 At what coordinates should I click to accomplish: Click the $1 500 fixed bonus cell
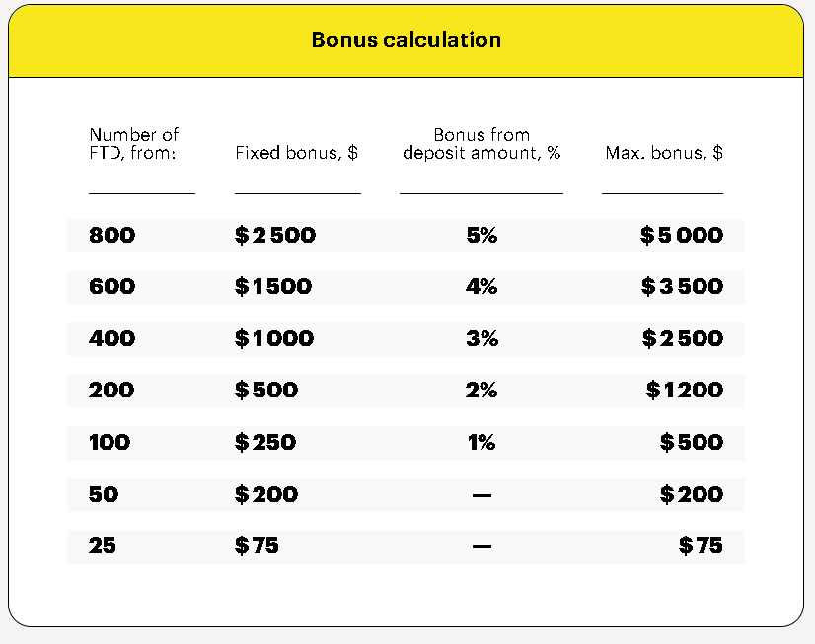[273, 287]
